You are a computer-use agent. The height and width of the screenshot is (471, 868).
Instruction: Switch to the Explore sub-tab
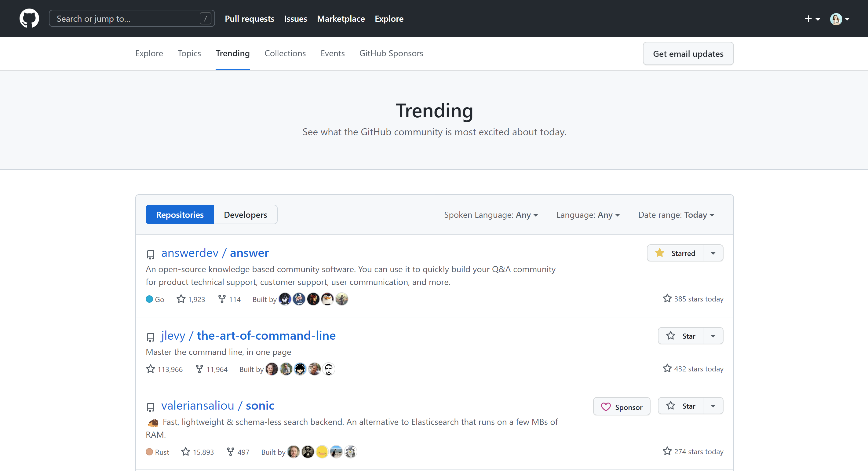pyautogui.click(x=149, y=53)
